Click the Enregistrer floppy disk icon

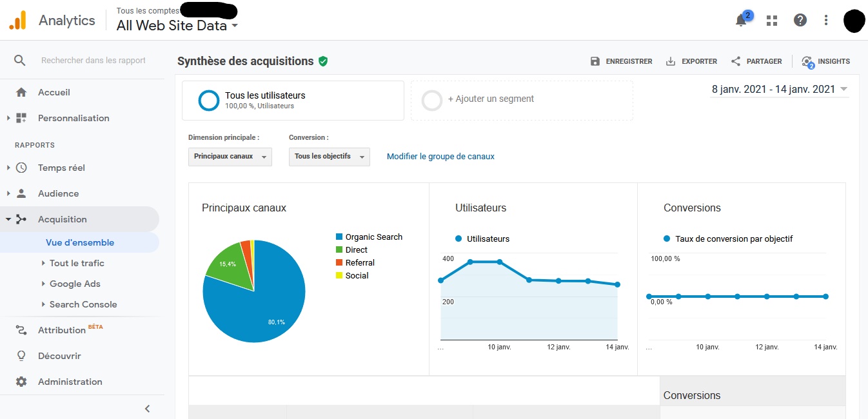[595, 61]
